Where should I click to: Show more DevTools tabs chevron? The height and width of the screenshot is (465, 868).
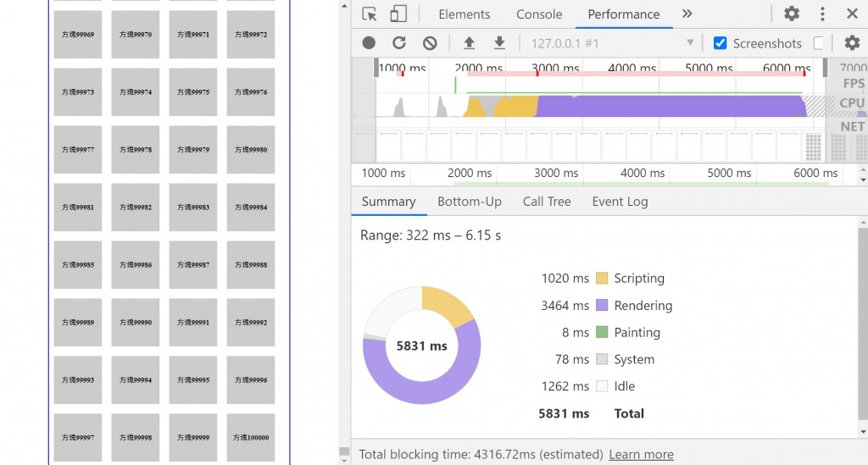(687, 14)
